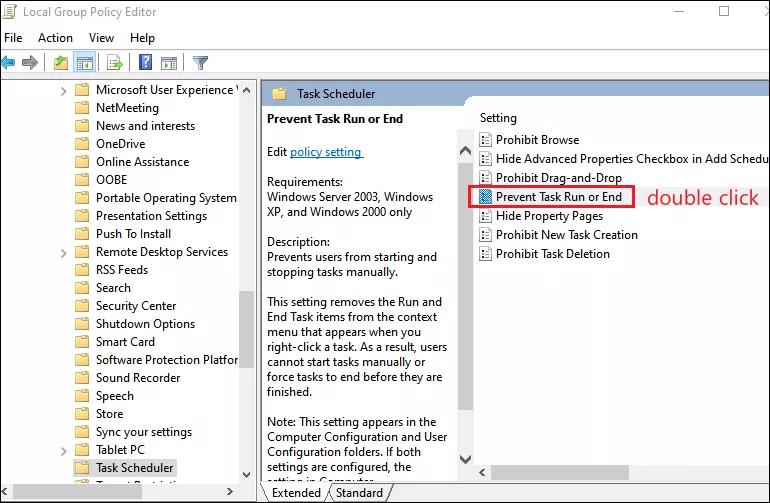Click the Prohibit Browse policy icon
Viewport: 770px width, 503px height.
point(485,140)
